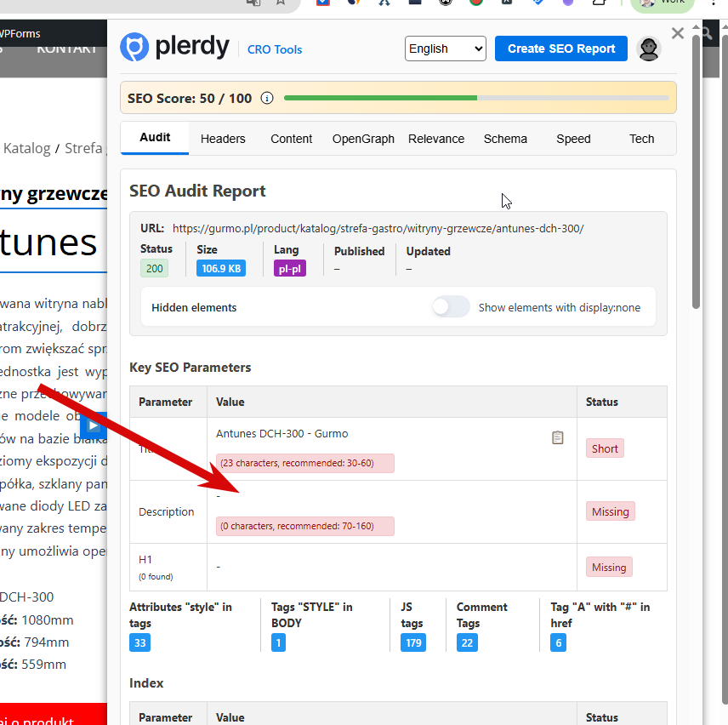Toggle Show elements with display:none
Image resolution: width=728 pixels, height=725 pixels.
[x=451, y=307]
